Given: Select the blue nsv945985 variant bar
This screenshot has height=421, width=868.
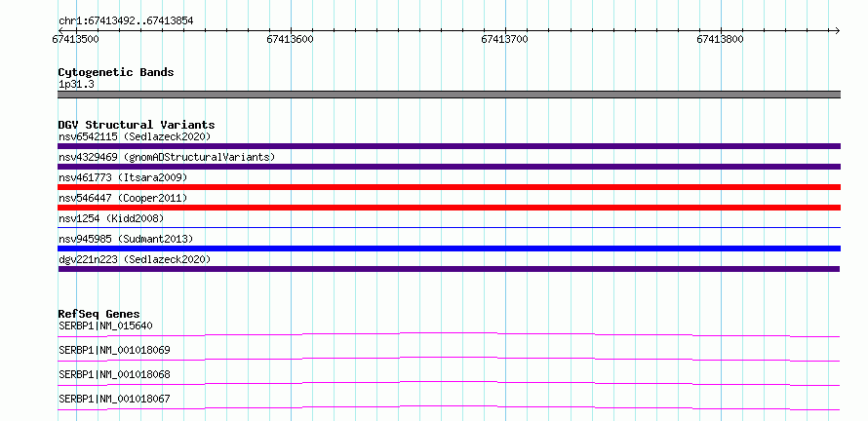Looking at the screenshot, I should click(x=449, y=249).
